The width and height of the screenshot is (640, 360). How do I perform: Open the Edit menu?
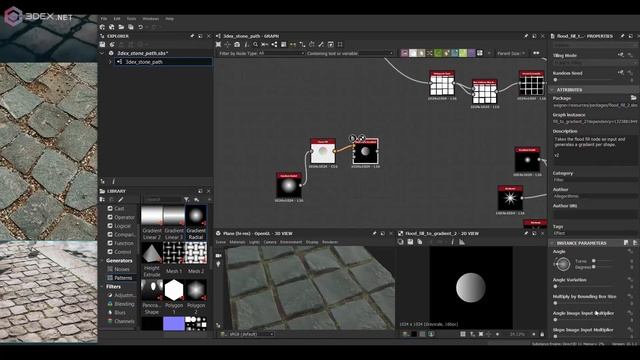tap(117, 19)
